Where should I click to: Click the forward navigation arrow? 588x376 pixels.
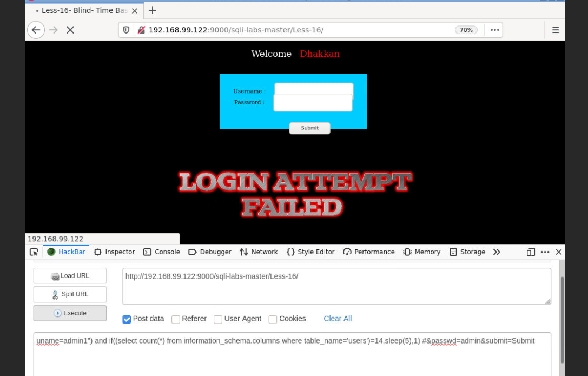point(54,30)
